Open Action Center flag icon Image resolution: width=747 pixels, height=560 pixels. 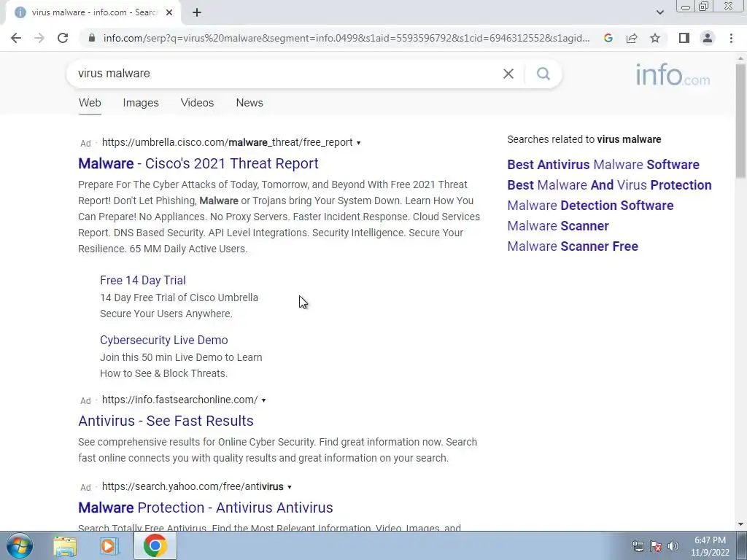click(656, 546)
